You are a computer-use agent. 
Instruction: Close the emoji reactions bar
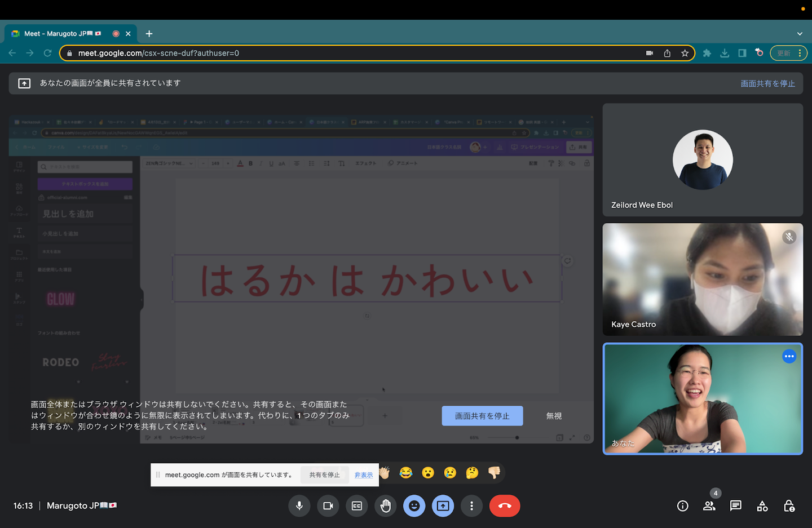[x=414, y=506]
